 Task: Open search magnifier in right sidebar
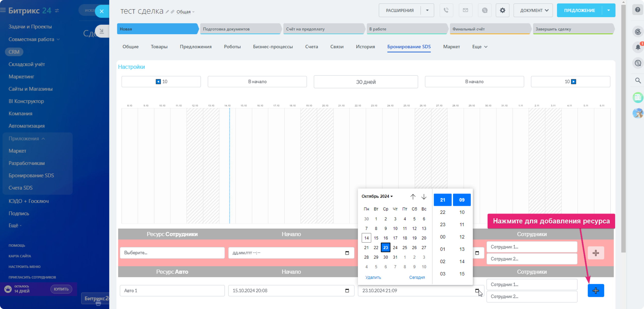tap(638, 81)
